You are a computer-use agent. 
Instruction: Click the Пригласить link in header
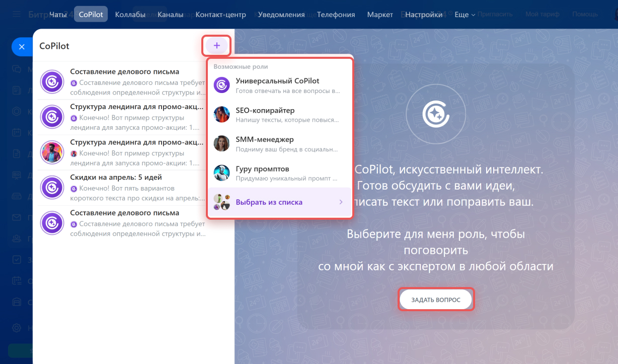point(496,15)
